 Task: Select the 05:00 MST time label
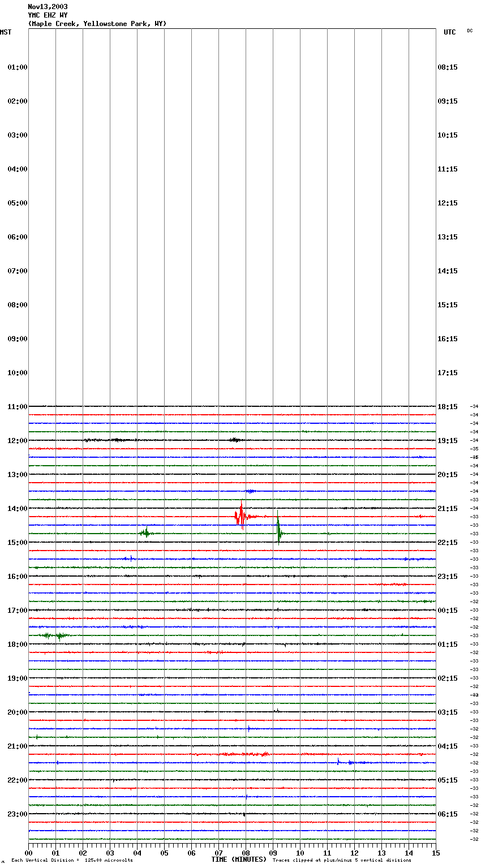click(18, 203)
